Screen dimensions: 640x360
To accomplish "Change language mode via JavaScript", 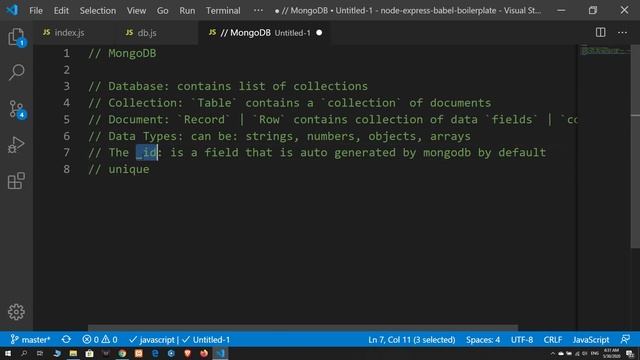I will coord(591,340).
